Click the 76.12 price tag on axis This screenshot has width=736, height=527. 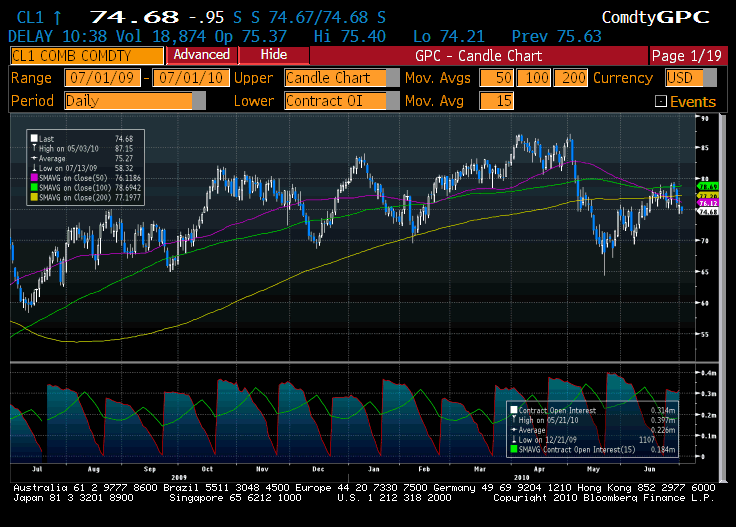coord(708,203)
